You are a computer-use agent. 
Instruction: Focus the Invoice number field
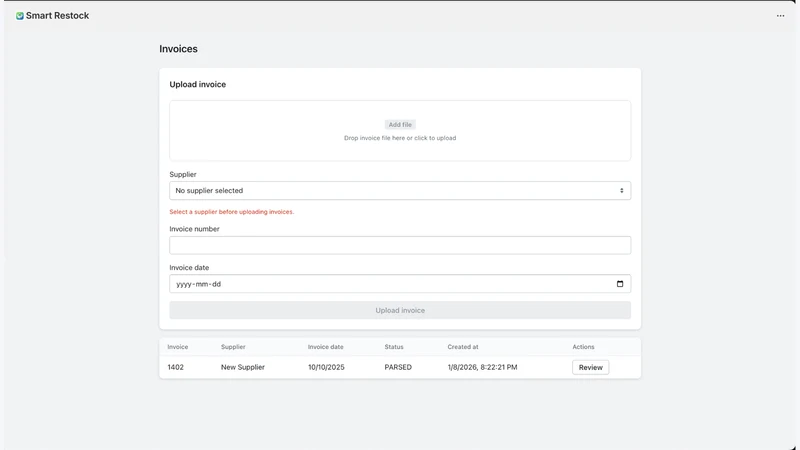coord(400,245)
